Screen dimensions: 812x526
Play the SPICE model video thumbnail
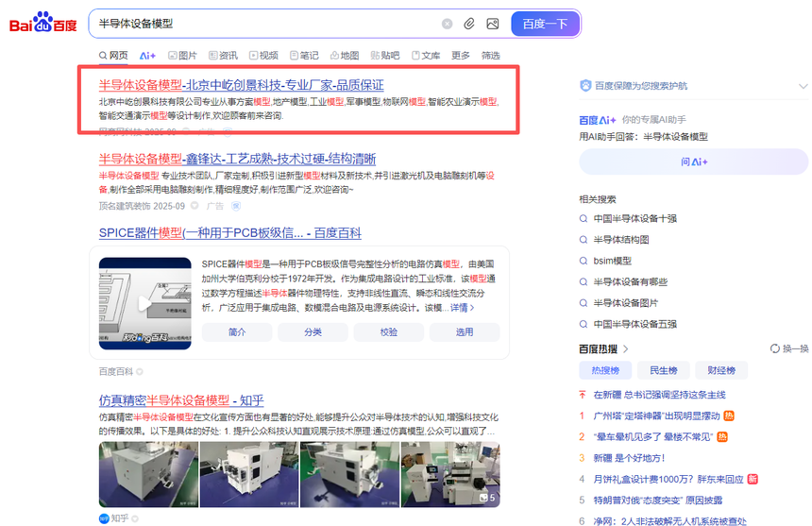pyautogui.click(x=144, y=303)
